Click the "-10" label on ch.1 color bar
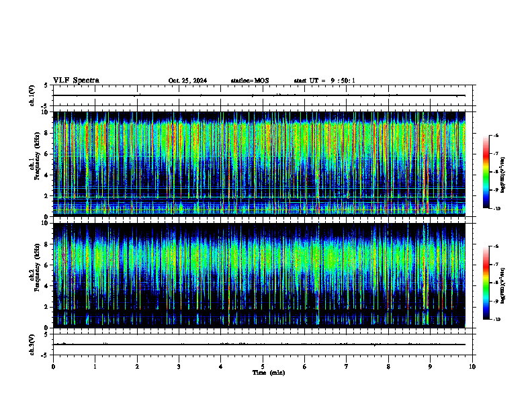The width and height of the screenshot is (532, 411). 496,209
